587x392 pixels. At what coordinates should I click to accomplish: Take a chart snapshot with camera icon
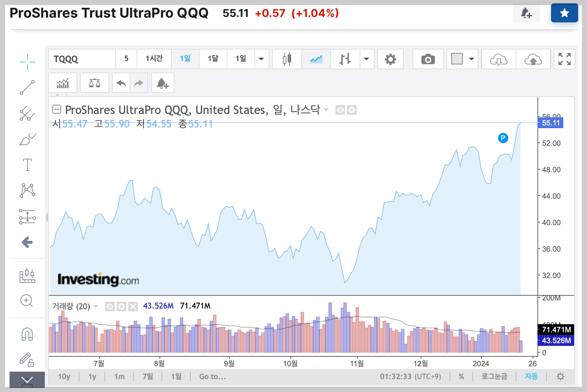click(x=428, y=59)
